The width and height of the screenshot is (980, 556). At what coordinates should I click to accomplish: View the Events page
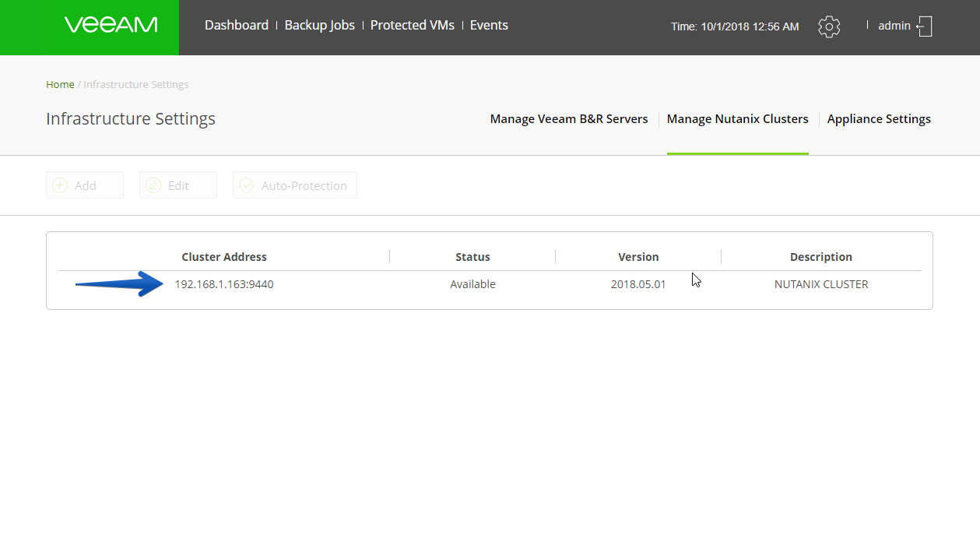pos(489,25)
